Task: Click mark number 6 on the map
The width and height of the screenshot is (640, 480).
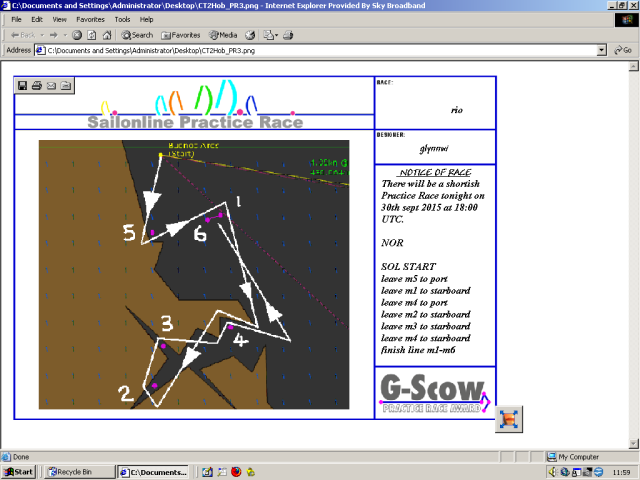Action: point(200,234)
